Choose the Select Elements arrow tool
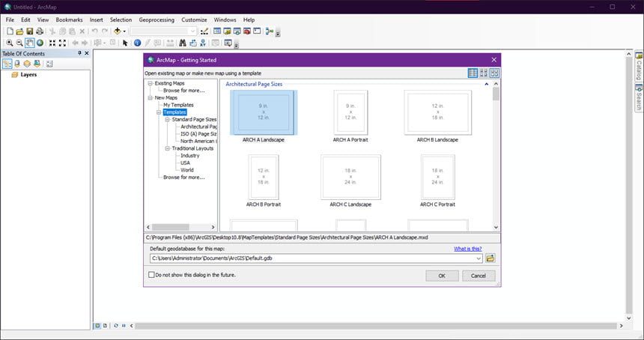644x340 pixels. click(125, 43)
